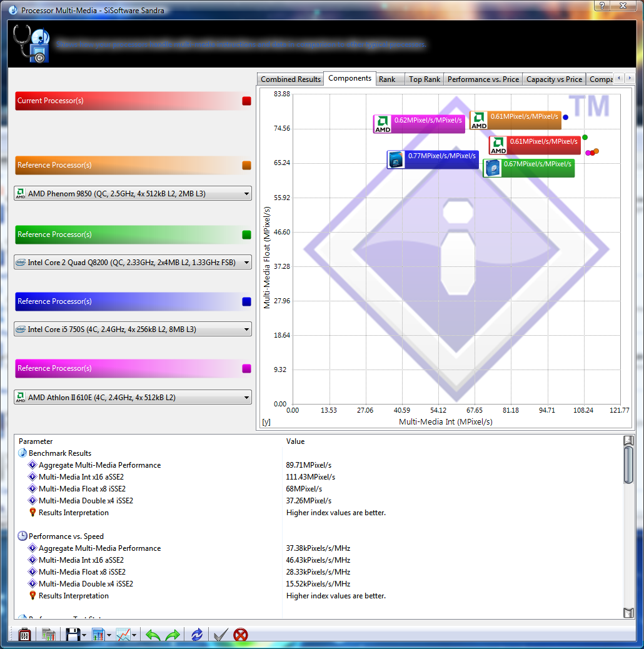The height and width of the screenshot is (649, 644).
Task: Open the Top Rank tab
Action: tap(425, 79)
